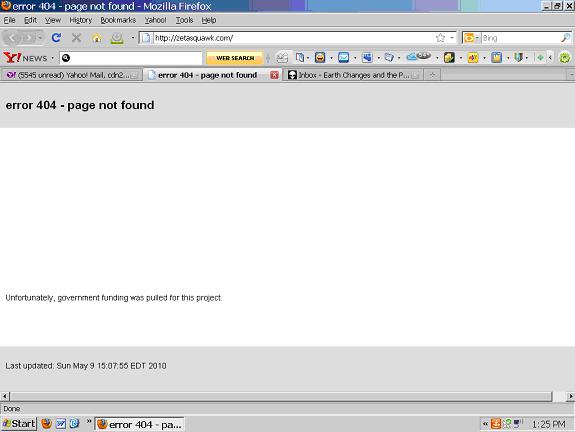
Task: Expand the Y! News dropdown arrow
Action: 52,58
